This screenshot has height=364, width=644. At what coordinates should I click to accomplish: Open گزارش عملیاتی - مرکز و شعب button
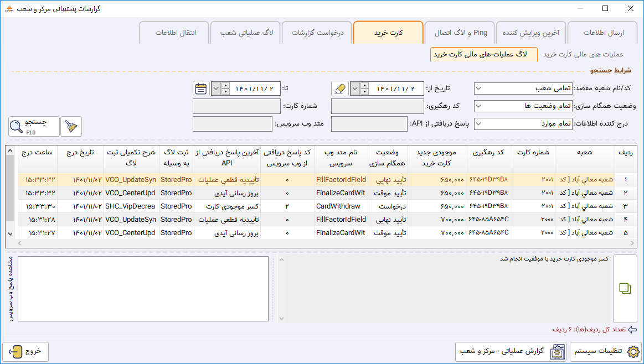[511, 352]
